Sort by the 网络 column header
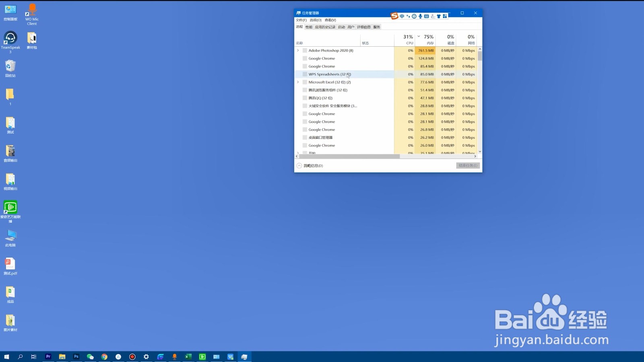 [x=466, y=39]
